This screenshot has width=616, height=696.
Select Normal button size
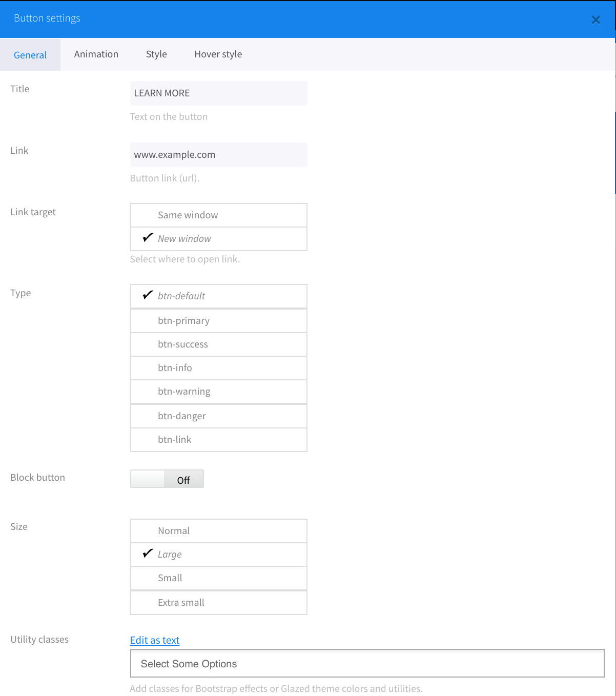(219, 531)
